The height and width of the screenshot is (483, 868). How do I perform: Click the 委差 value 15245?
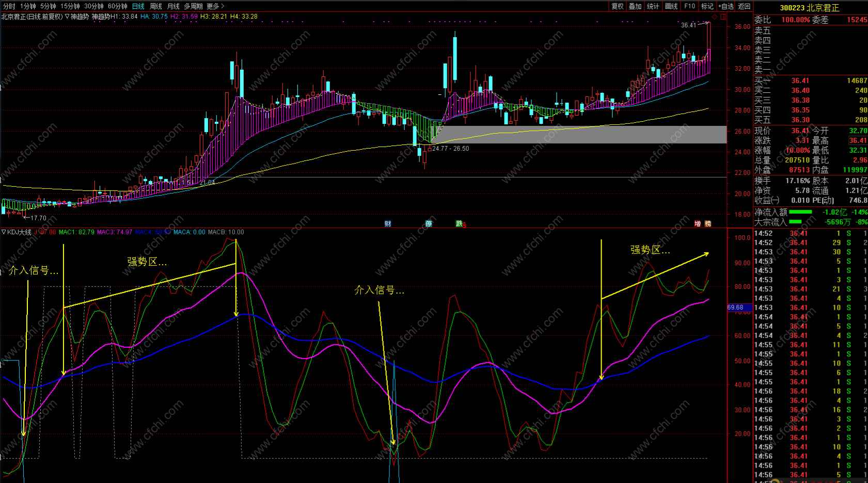(857, 20)
